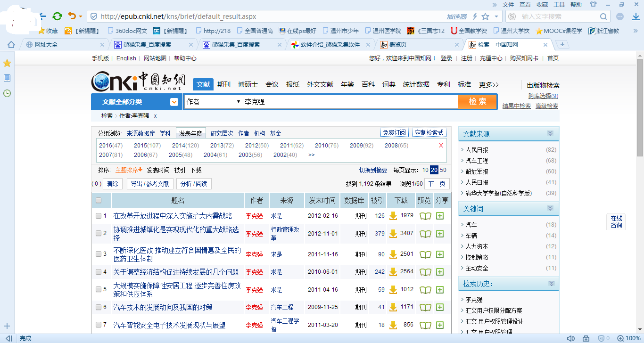644x343 pixels.
Task: Add sidebar item with plus icon at bottom left
Action: tap(7, 326)
